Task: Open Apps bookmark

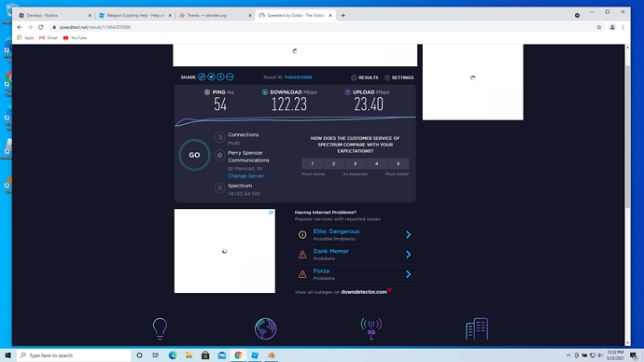Action: coord(25,37)
